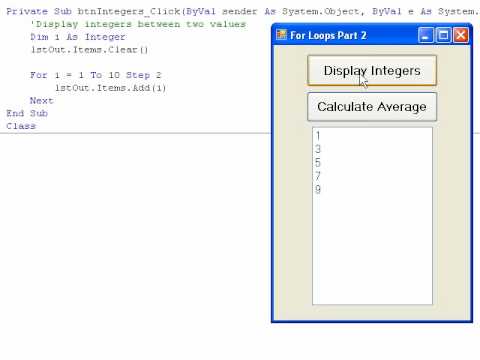Viewport: 480px width, 360px height.
Task: Click the Display Integers button
Action: pos(372,71)
